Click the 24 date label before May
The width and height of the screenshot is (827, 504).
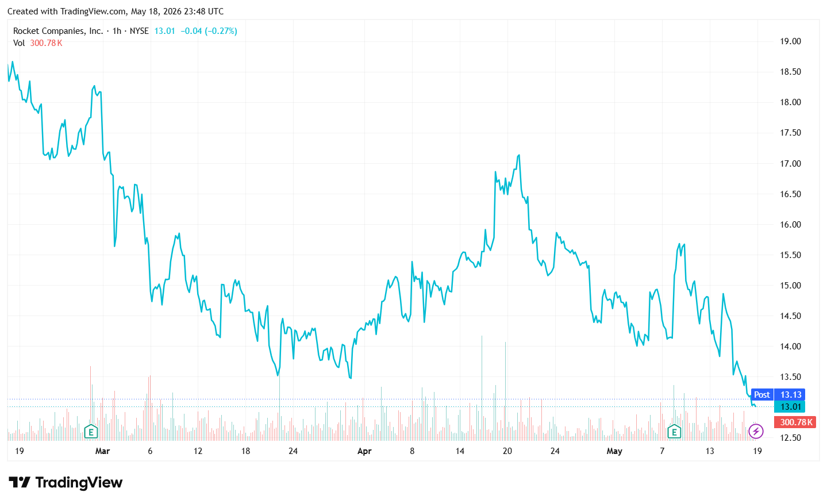(555, 451)
